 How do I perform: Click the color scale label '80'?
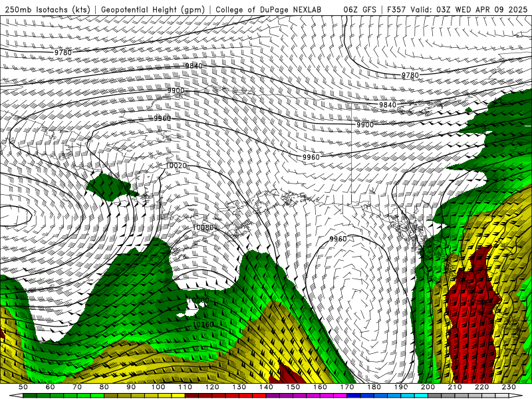104,387
